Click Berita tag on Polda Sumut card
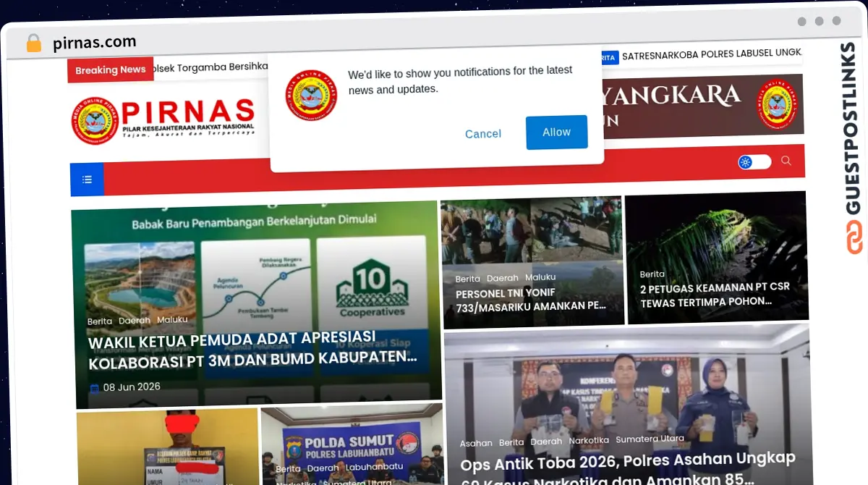Image resolution: width=868 pixels, height=485 pixels. coord(288,469)
